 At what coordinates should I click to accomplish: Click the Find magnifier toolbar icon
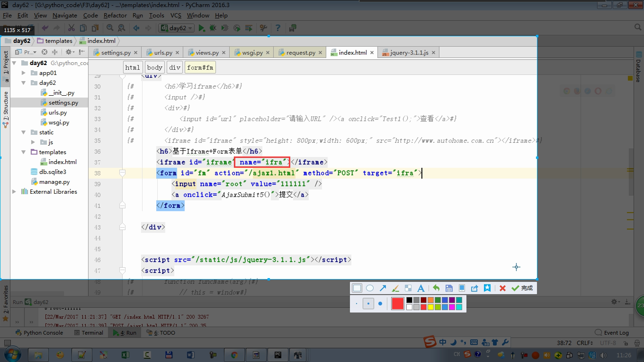click(110, 28)
